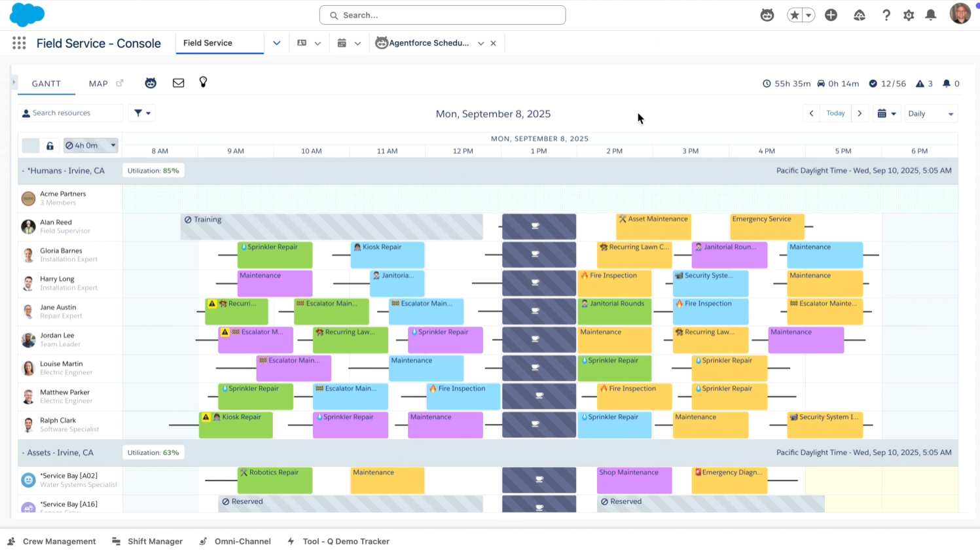980x553 pixels.
Task: Click the Salesforce cloud logo
Action: coord(27,14)
